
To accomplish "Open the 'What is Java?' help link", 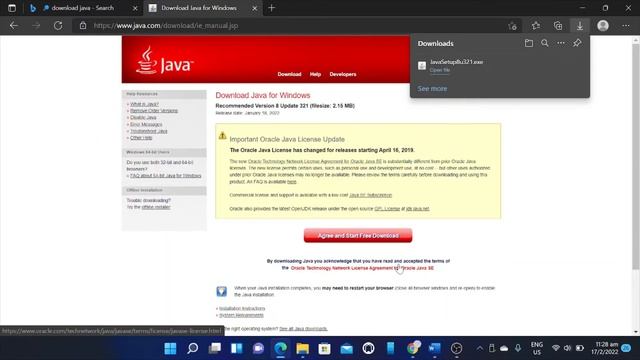I will pyautogui.click(x=144, y=104).
